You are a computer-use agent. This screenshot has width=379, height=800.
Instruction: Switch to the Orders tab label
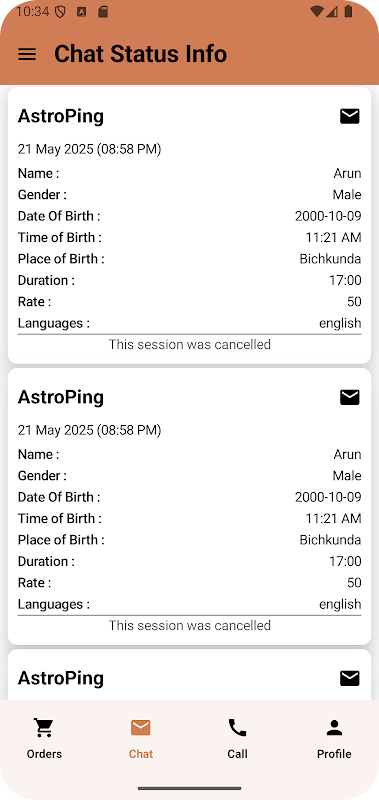click(x=44, y=754)
